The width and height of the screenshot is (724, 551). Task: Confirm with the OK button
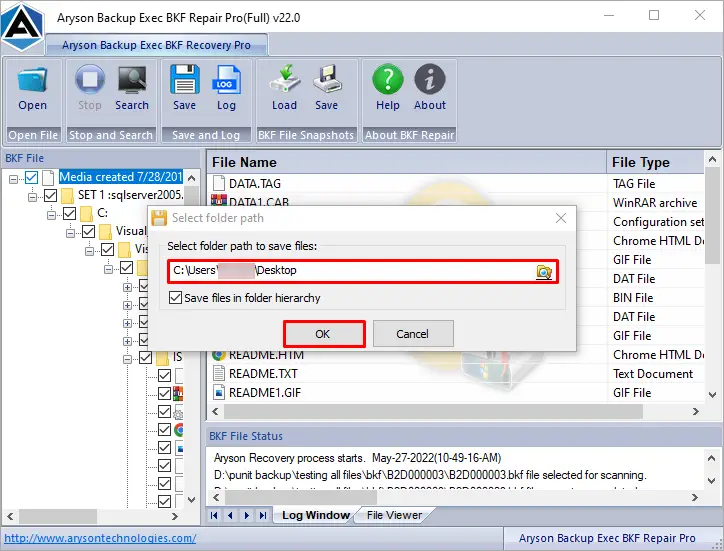(324, 334)
